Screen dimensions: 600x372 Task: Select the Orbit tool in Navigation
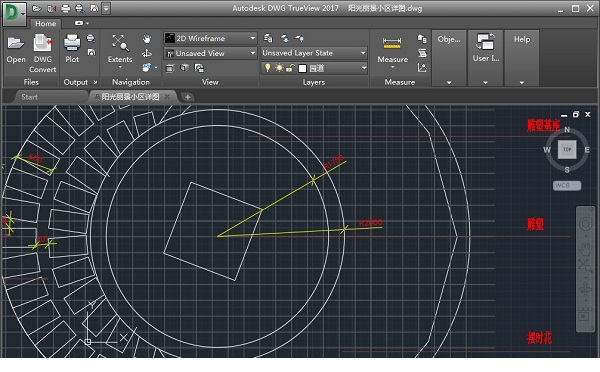[147, 53]
